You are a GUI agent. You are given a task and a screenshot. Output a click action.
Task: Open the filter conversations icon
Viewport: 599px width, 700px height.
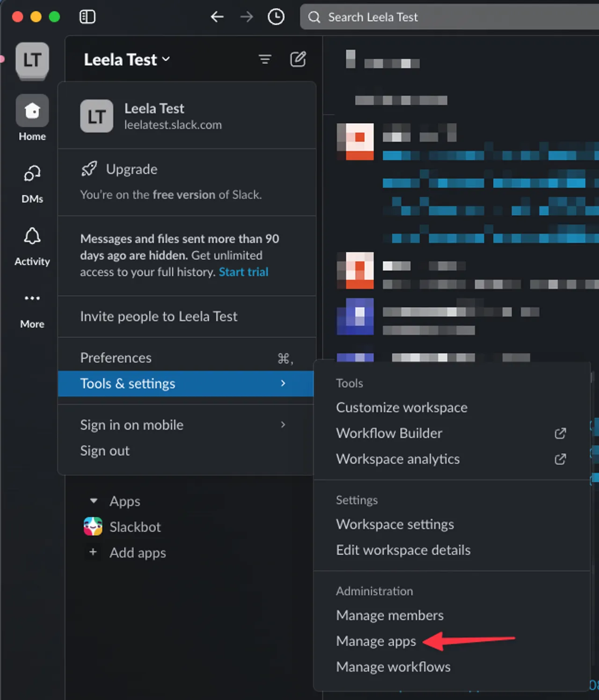coord(265,59)
